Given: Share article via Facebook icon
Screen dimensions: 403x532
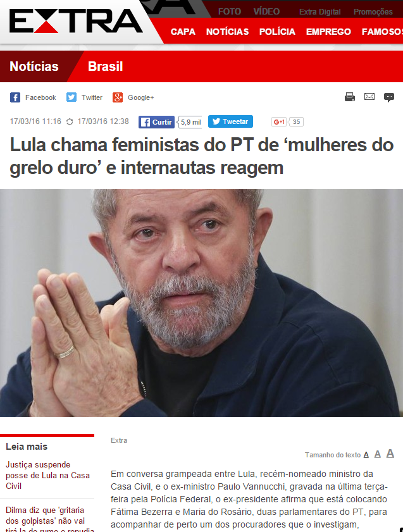Looking at the screenshot, I should click(x=15, y=97).
